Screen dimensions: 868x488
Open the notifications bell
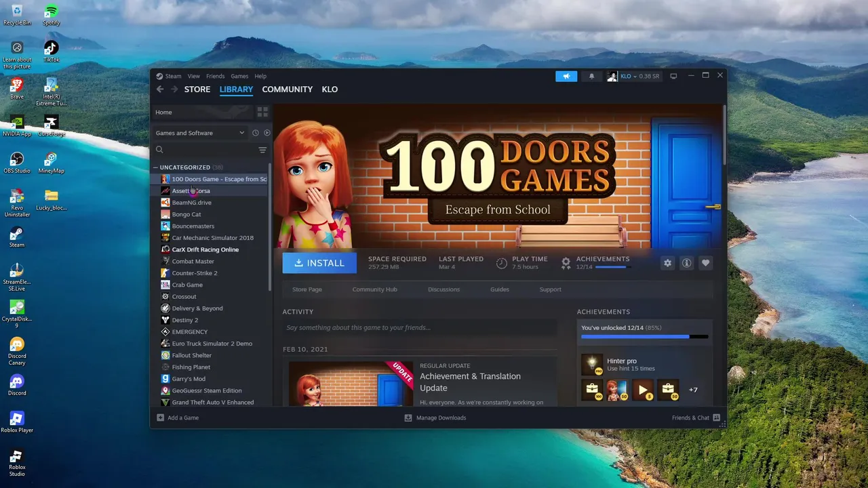(591, 76)
